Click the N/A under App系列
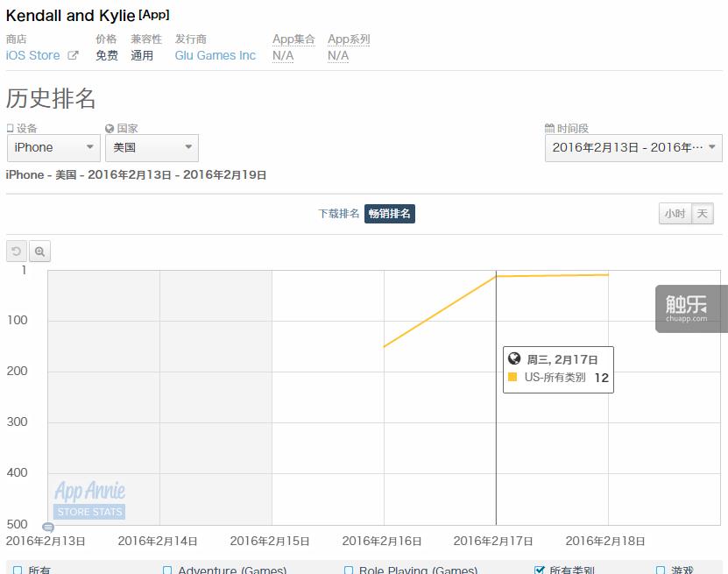Screen dimensions: 728x574 click(338, 56)
